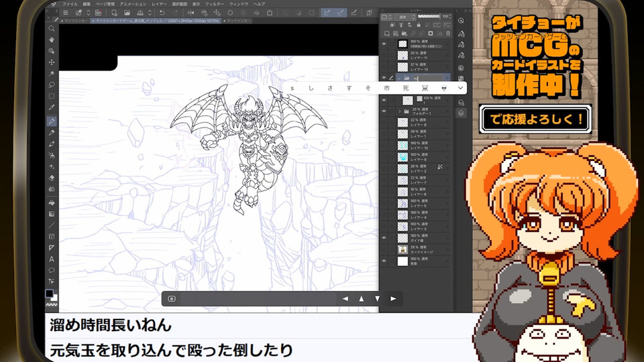Choose the 死 candidate in suggestion bar
This screenshot has height=362, width=644.
click(x=405, y=88)
